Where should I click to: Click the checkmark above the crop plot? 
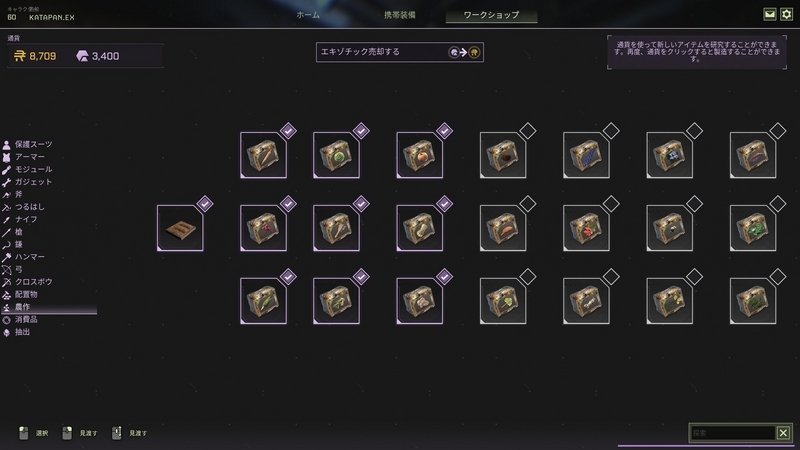click(205, 204)
